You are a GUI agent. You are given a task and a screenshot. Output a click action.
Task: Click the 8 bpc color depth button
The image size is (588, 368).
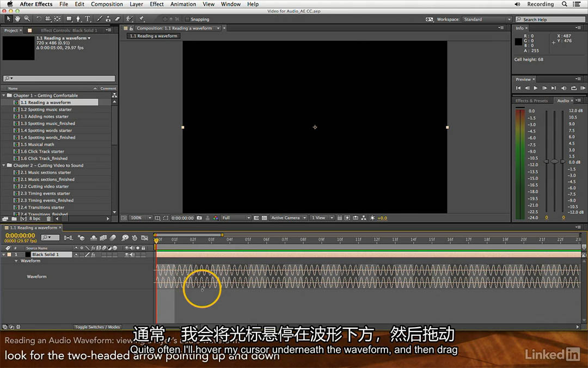35,218
